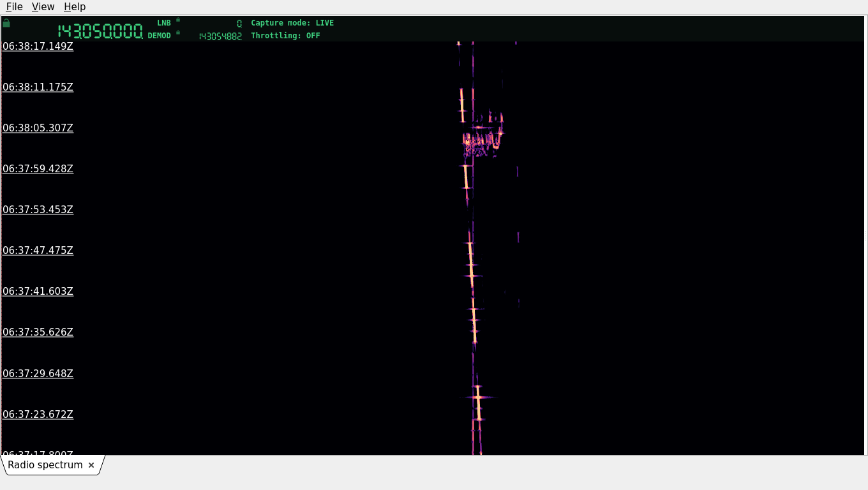Click the LNB label
The image size is (868, 490).
[164, 23]
